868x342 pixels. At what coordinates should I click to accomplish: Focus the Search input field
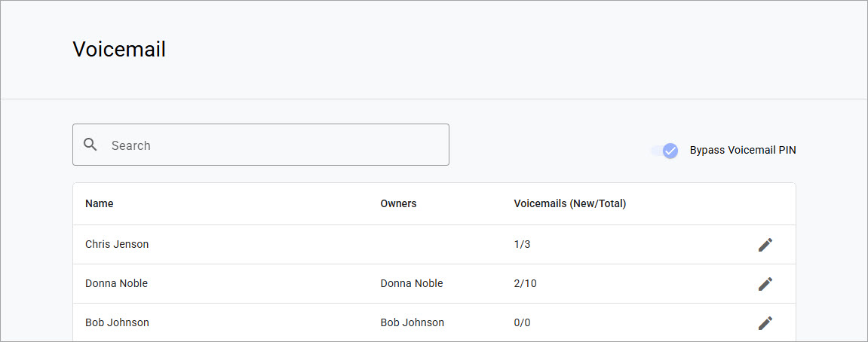(x=271, y=145)
